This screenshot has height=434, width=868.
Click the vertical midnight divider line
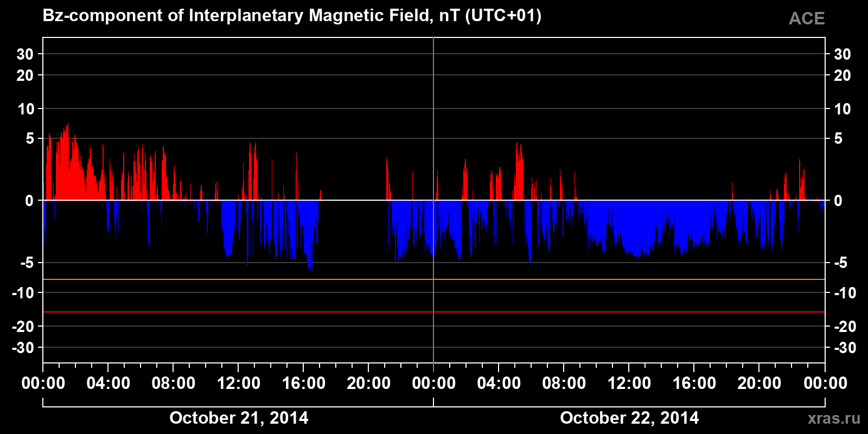[433, 200]
